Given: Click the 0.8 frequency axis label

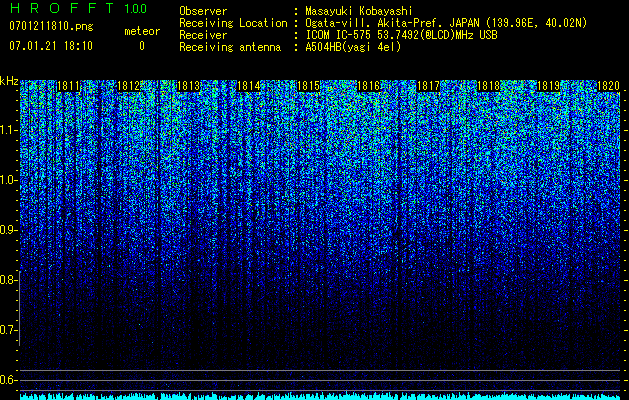Looking at the screenshot, I should click(x=7, y=280).
